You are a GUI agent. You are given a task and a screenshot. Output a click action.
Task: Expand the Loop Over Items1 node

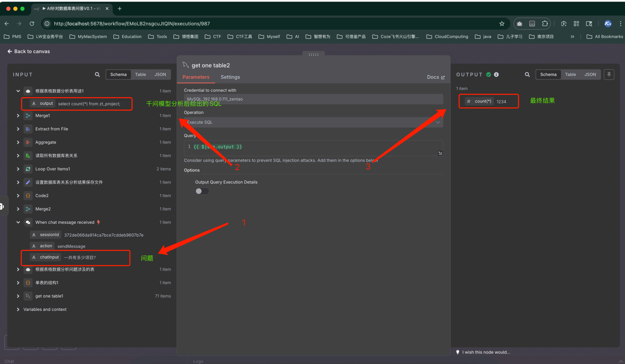coord(18,169)
